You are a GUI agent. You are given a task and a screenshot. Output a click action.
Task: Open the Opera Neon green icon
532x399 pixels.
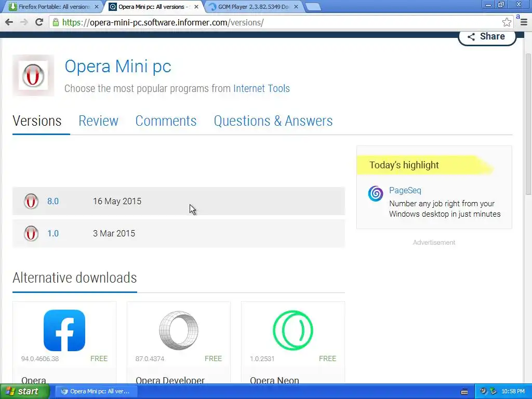tap(293, 330)
